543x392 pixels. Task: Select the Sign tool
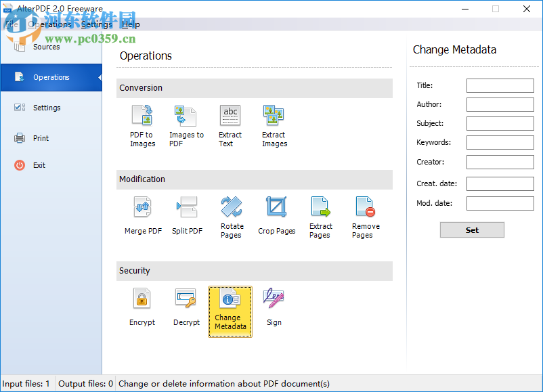coord(274,308)
